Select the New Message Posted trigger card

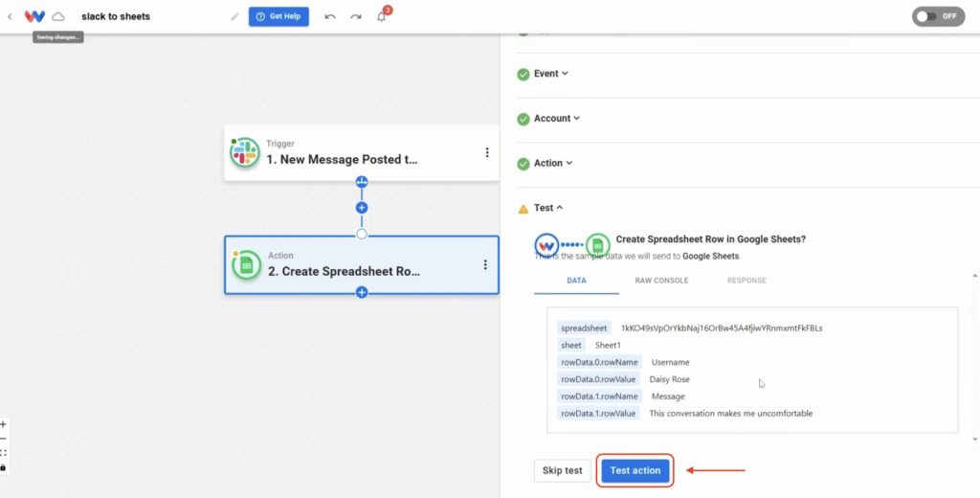(x=361, y=152)
